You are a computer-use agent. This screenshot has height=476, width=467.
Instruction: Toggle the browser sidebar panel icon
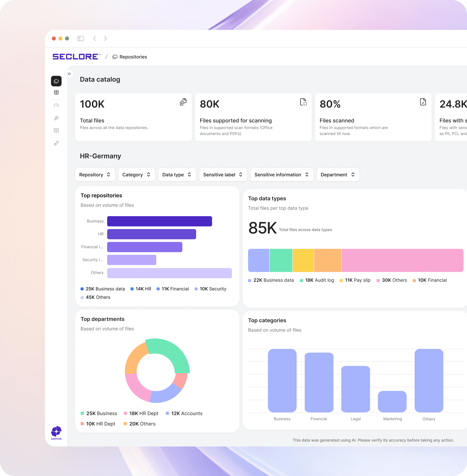point(81,38)
